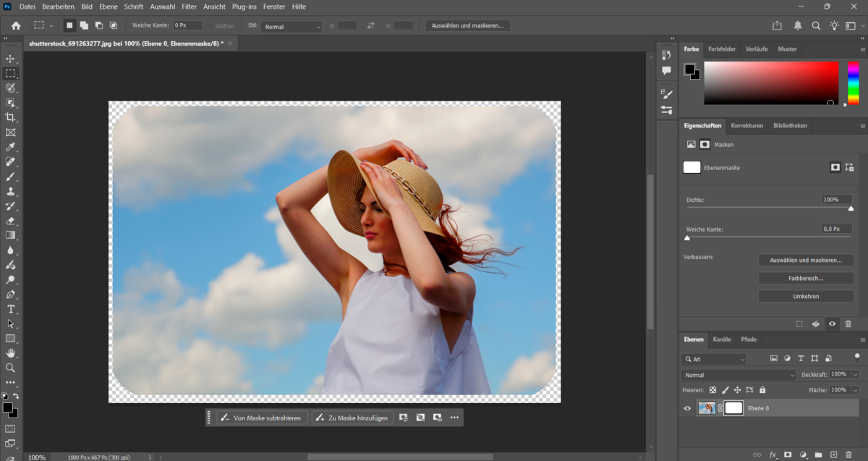Viewport: 868px width, 461px height.
Task: Activate the Crop tool
Action: coord(11,117)
